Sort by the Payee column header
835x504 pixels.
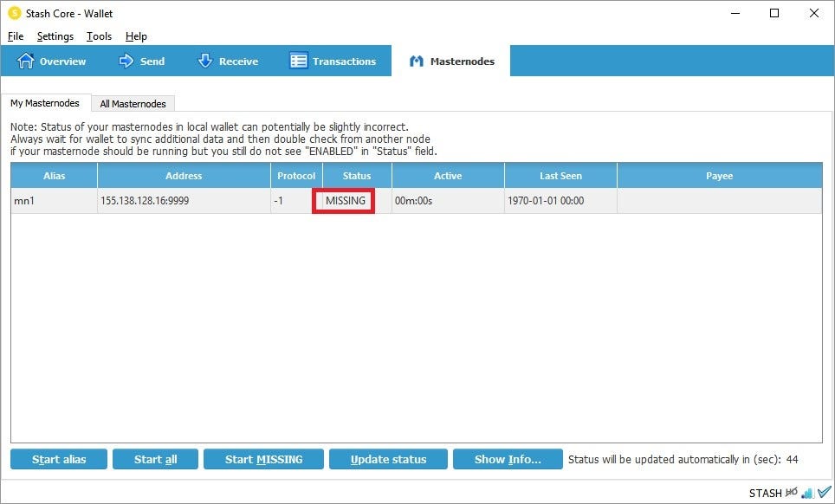pyautogui.click(x=720, y=176)
